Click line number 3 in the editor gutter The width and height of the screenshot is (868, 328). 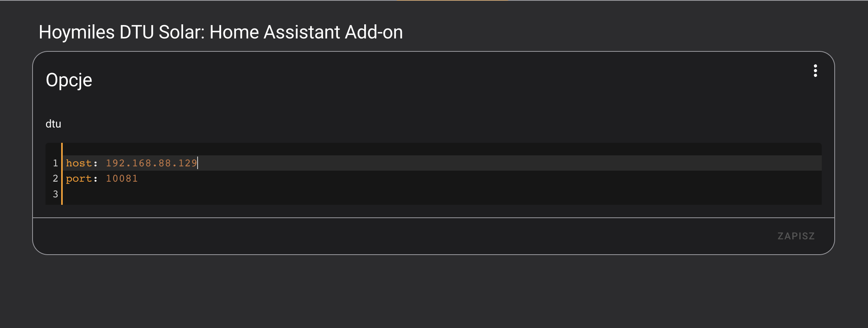[x=55, y=194]
